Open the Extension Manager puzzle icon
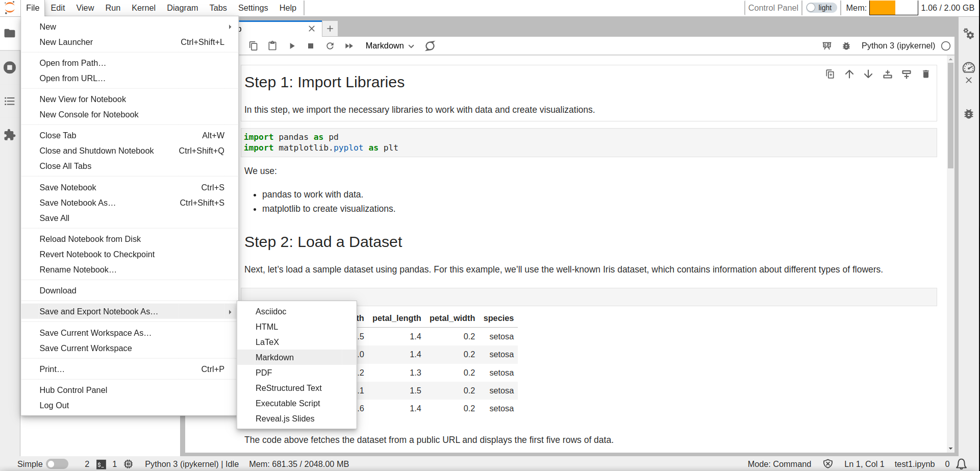The height and width of the screenshot is (471, 980). (10, 135)
